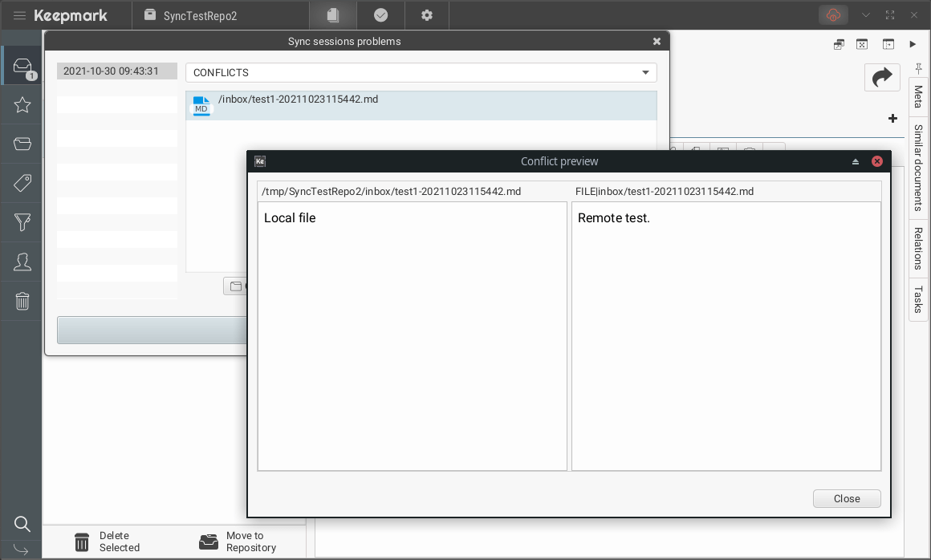Open the Trash bin in sidebar

22,301
